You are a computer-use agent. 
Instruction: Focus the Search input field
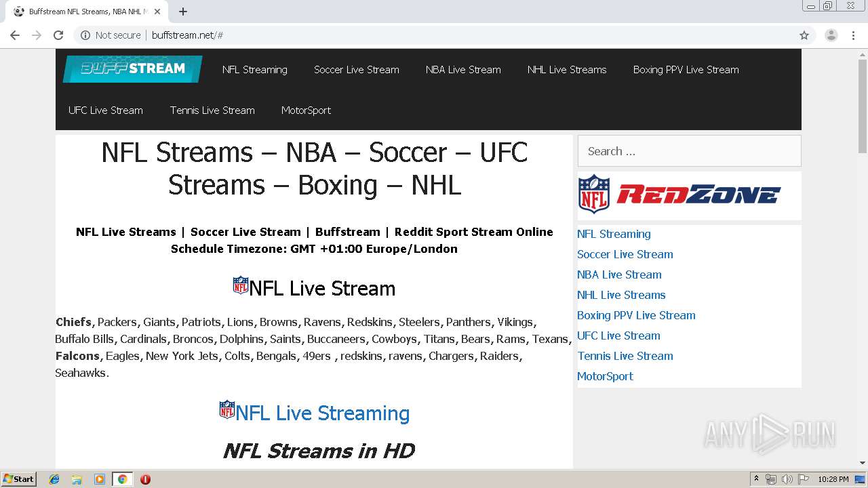pos(689,151)
